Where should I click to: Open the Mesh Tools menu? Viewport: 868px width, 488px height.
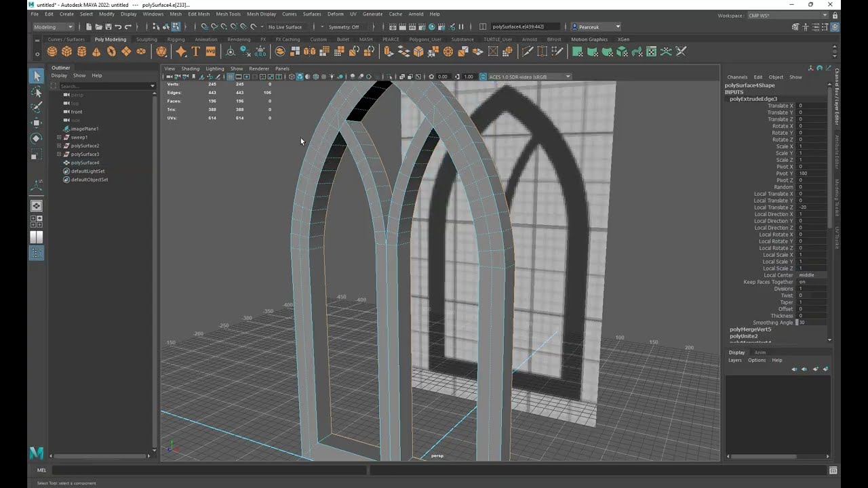pos(228,14)
